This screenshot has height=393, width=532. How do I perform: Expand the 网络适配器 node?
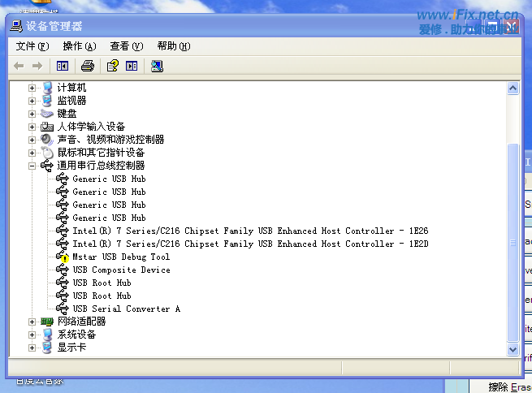tap(32, 322)
